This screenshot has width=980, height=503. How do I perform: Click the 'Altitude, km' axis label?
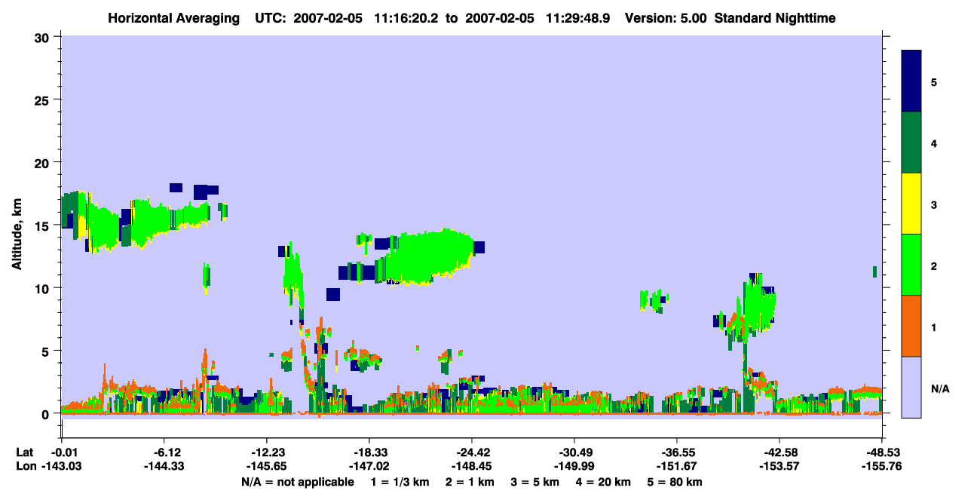coord(17,235)
